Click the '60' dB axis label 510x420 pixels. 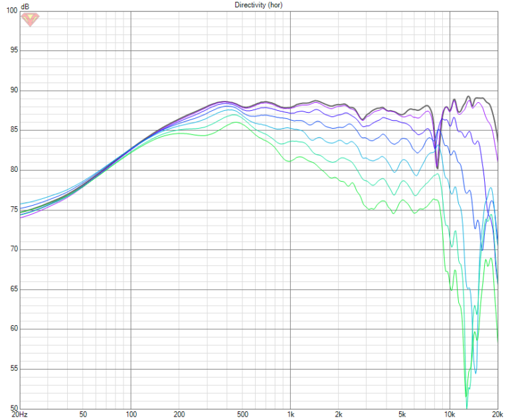click(14, 328)
